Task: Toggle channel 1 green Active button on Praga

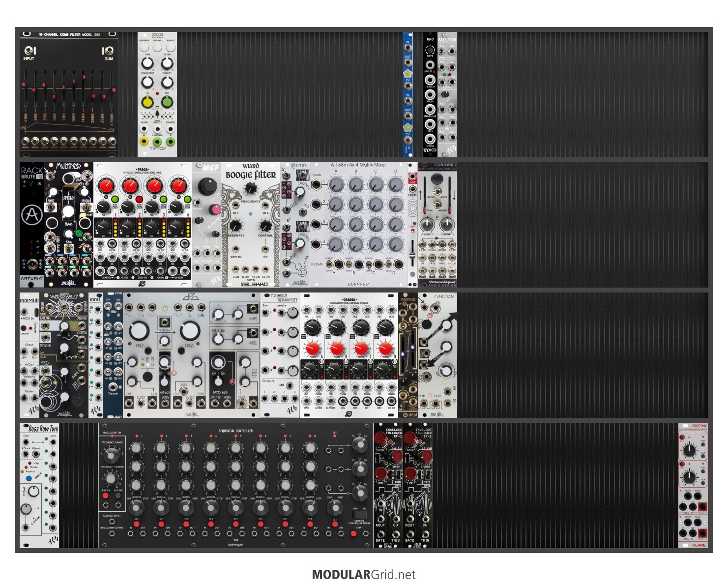Action: pos(116,199)
